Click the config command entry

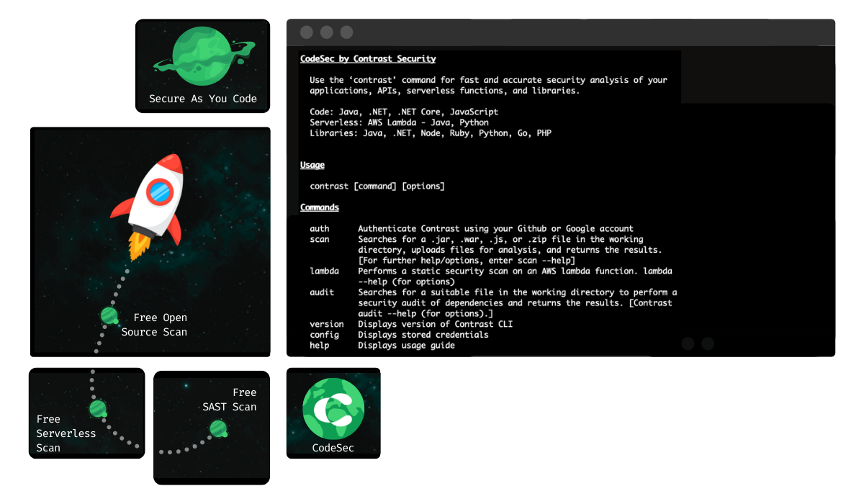[x=324, y=335]
